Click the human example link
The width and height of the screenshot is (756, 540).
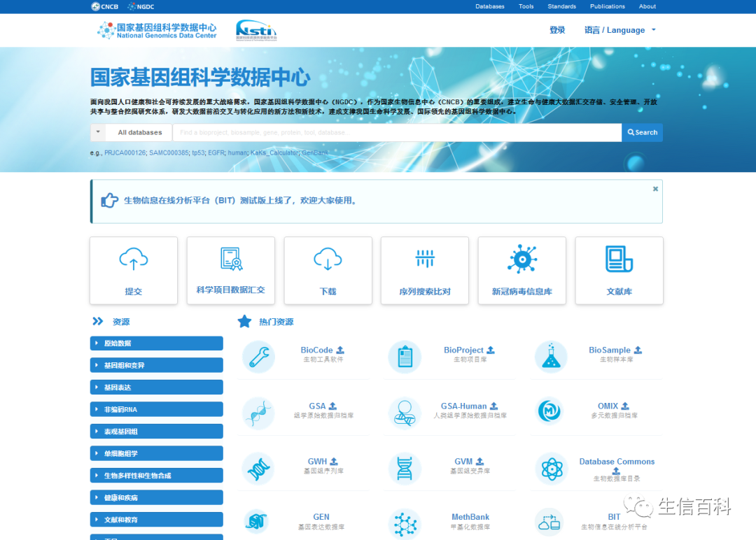237,152
